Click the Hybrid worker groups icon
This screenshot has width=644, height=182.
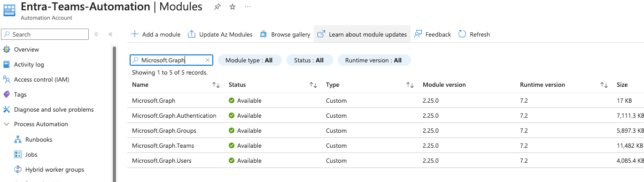(18, 169)
